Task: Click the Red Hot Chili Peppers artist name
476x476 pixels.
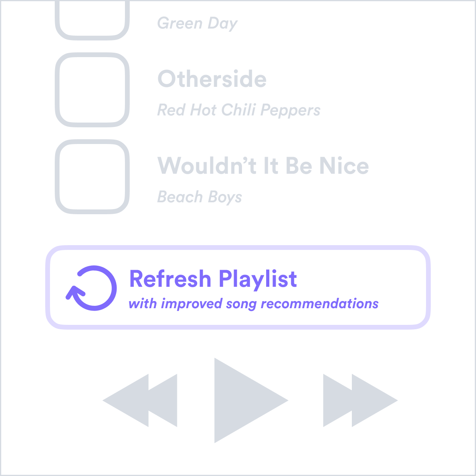Action: point(239,110)
